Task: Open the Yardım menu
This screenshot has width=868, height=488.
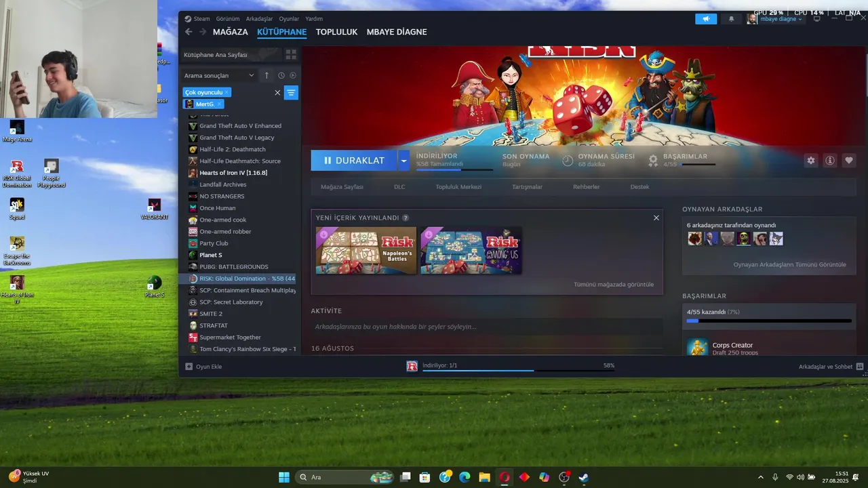Action: pos(314,19)
